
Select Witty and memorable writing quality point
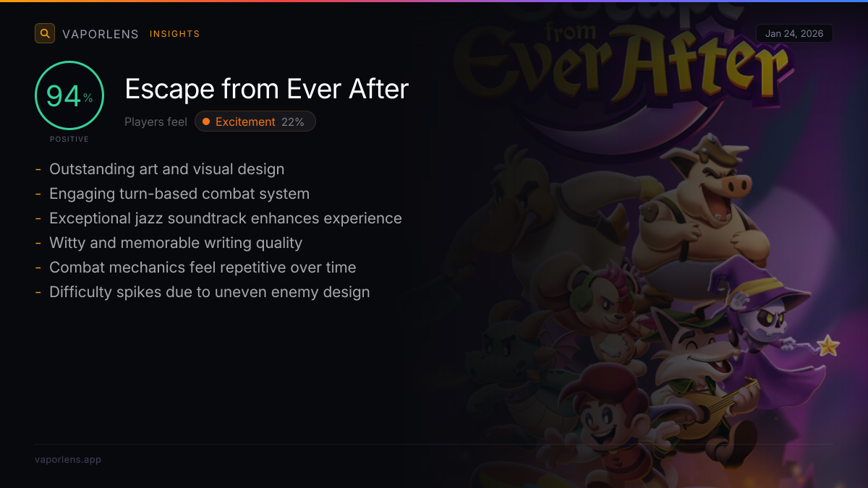click(176, 243)
